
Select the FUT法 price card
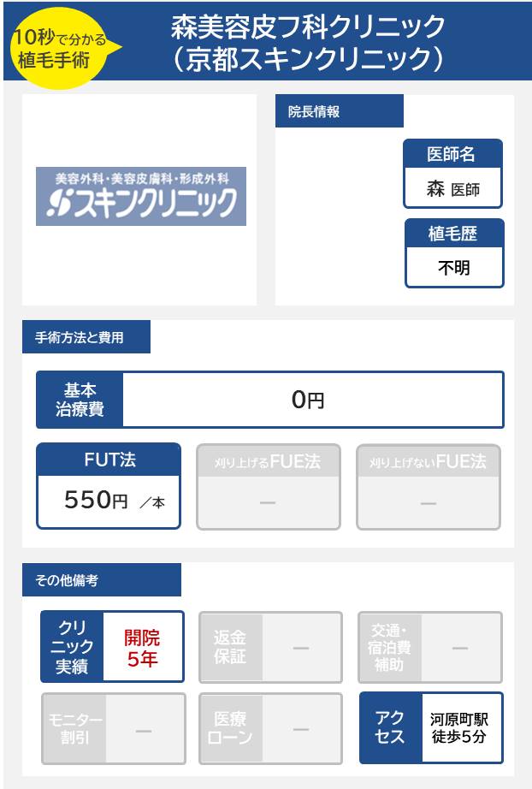pyautogui.click(x=109, y=485)
